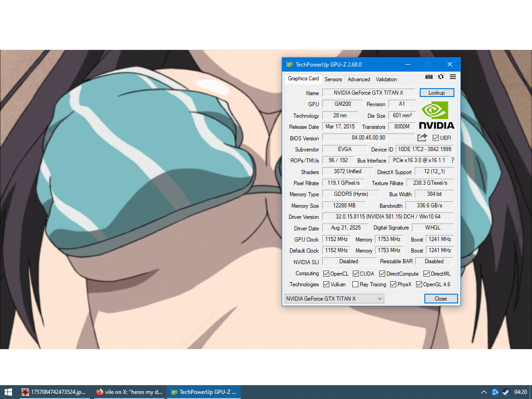Open Steam from the system tray
This screenshot has width=532, height=399.
506,392
